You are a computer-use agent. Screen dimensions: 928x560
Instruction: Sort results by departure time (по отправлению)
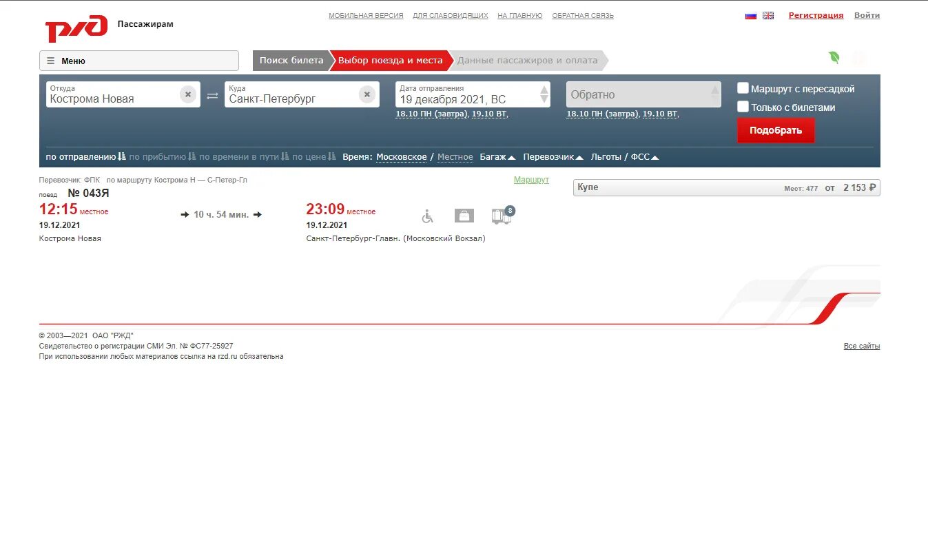point(86,157)
